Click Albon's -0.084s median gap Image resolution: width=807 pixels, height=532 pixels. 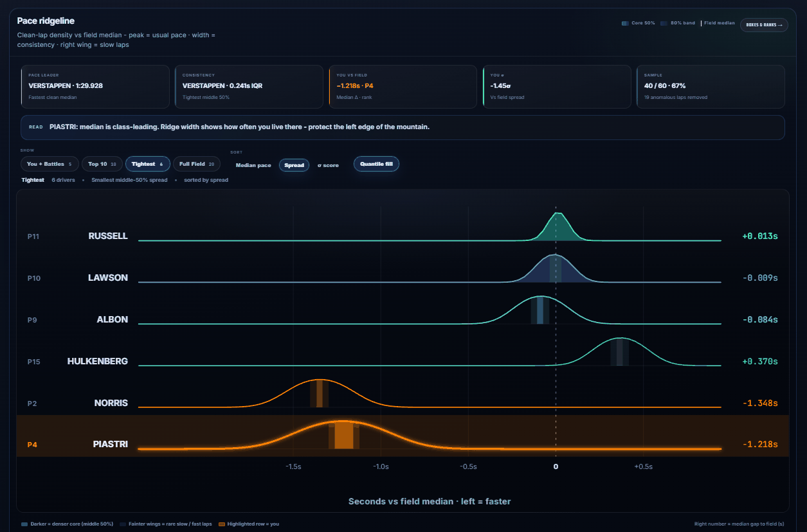point(760,319)
